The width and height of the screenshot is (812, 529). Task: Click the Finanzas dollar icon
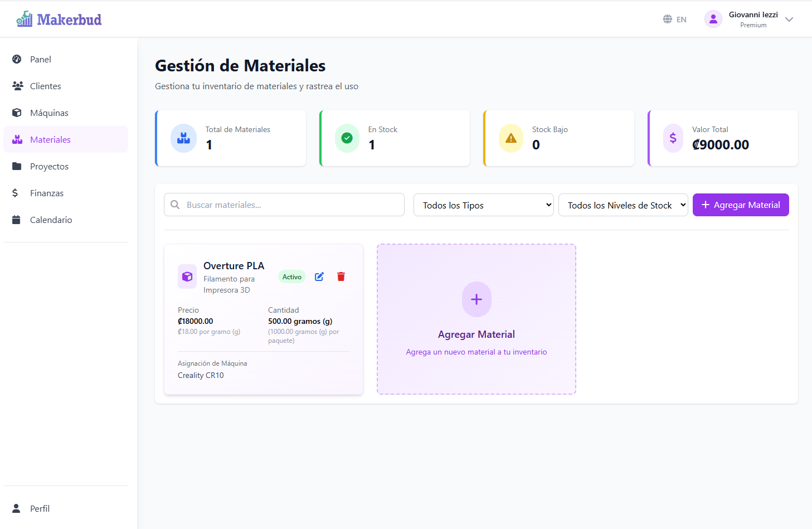(x=15, y=193)
